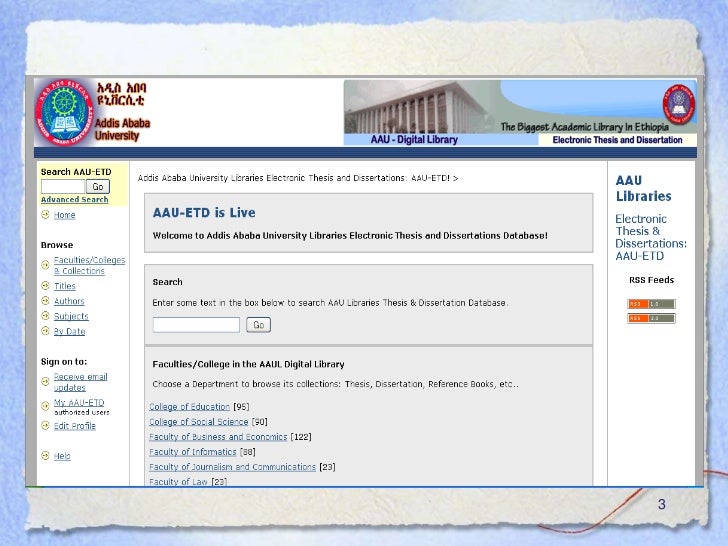
Task: Click the arrow bullet beside Faculties/Colleges & Collections
Action: point(45,265)
